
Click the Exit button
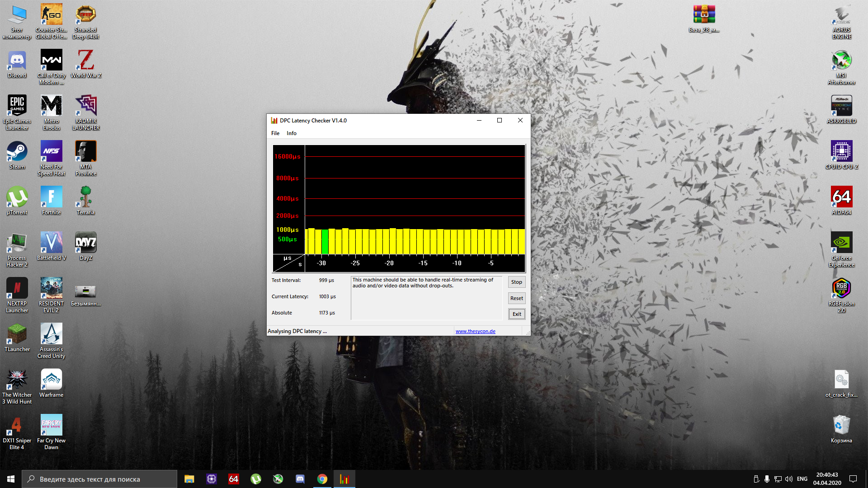[x=517, y=314]
